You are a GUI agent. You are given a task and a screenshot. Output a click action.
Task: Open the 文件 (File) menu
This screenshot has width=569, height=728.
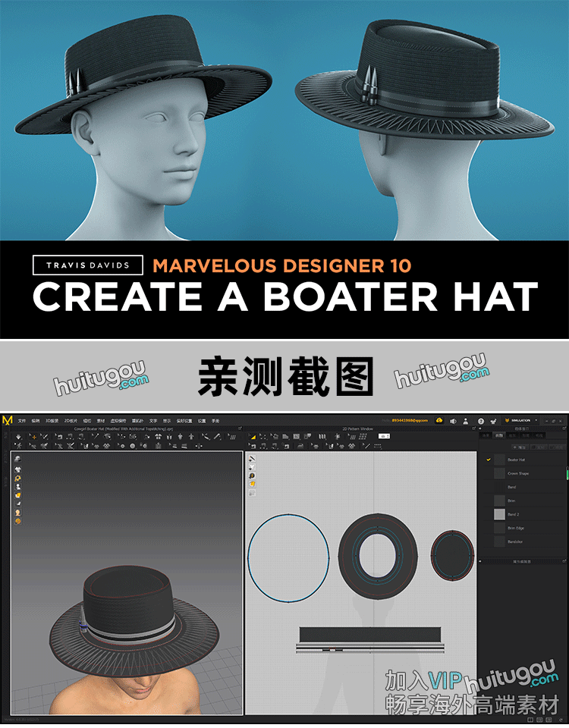[22, 420]
